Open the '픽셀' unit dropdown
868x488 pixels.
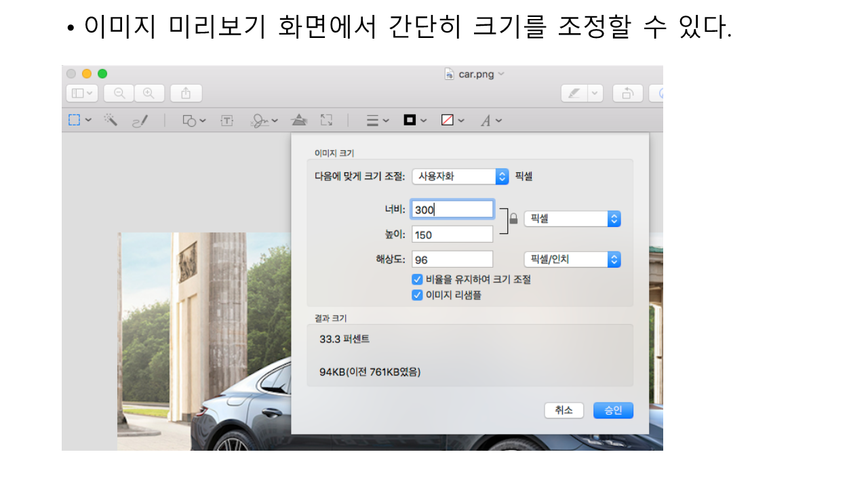572,219
